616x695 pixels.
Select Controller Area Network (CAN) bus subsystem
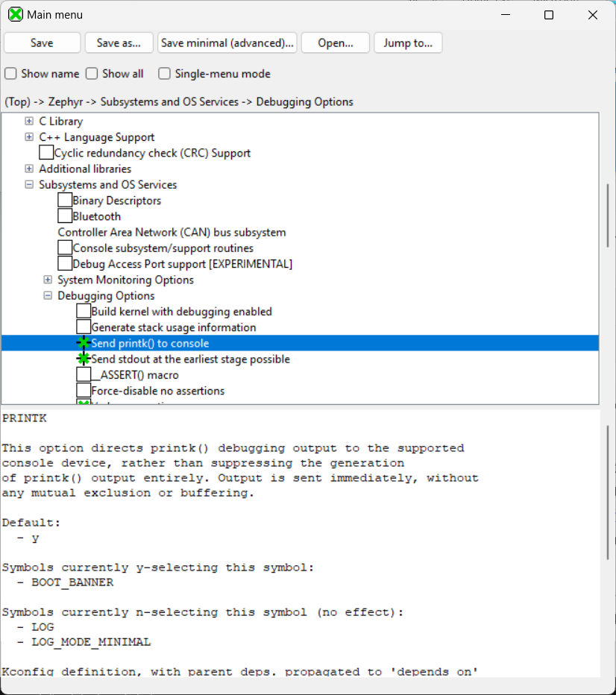(169, 232)
